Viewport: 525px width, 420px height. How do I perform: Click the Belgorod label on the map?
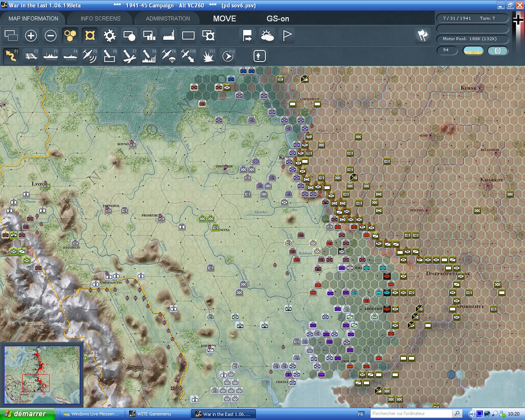(490, 150)
